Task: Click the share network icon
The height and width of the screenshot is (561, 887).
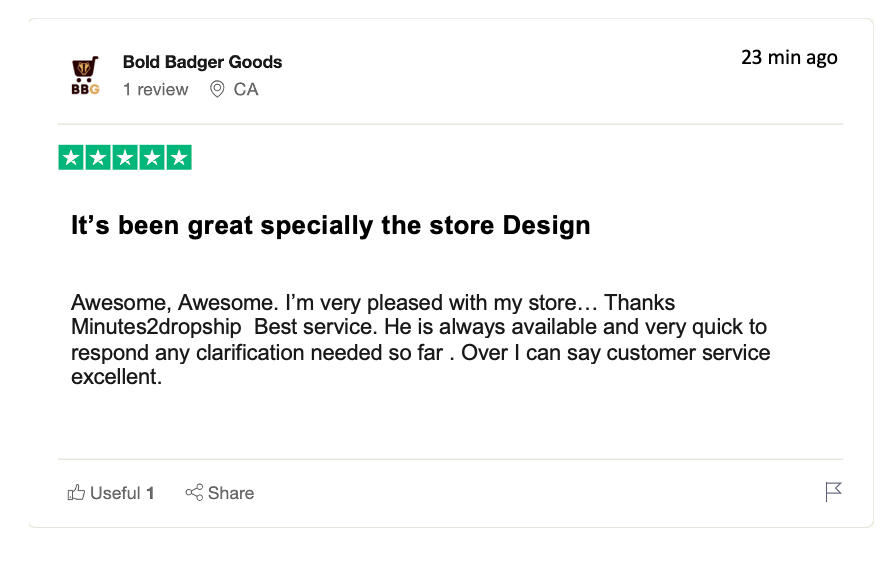Action: click(x=194, y=492)
